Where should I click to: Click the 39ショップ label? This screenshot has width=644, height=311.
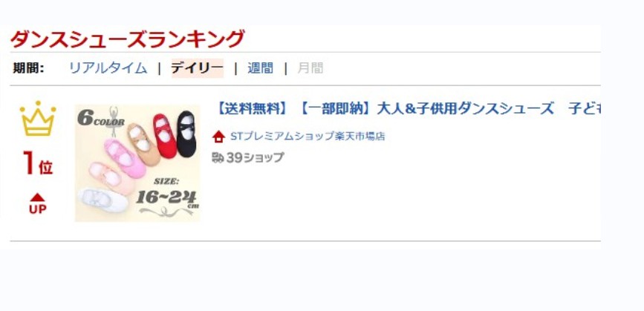(x=255, y=157)
